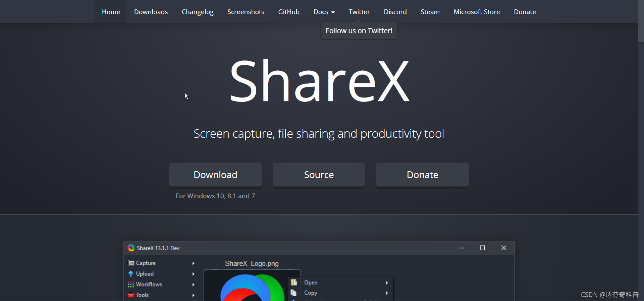Click the ShareX_Logo.png file name
644x301 pixels.
point(252,264)
